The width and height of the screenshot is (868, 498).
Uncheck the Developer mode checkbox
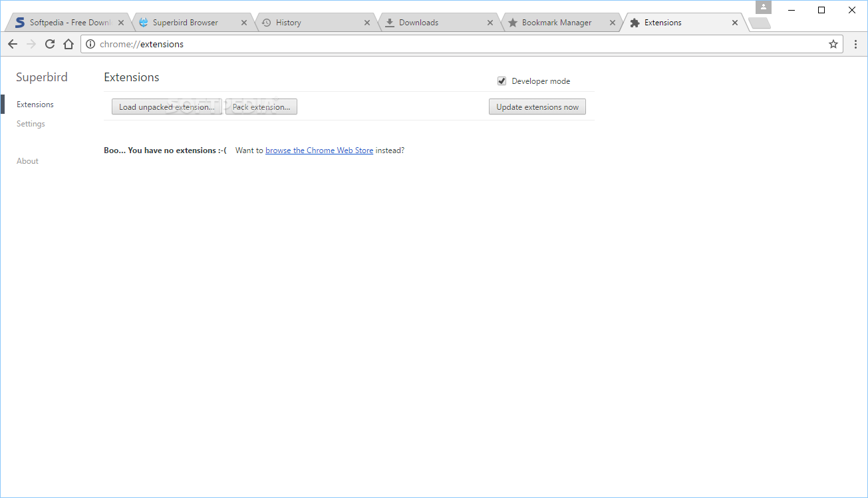click(x=502, y=81)
